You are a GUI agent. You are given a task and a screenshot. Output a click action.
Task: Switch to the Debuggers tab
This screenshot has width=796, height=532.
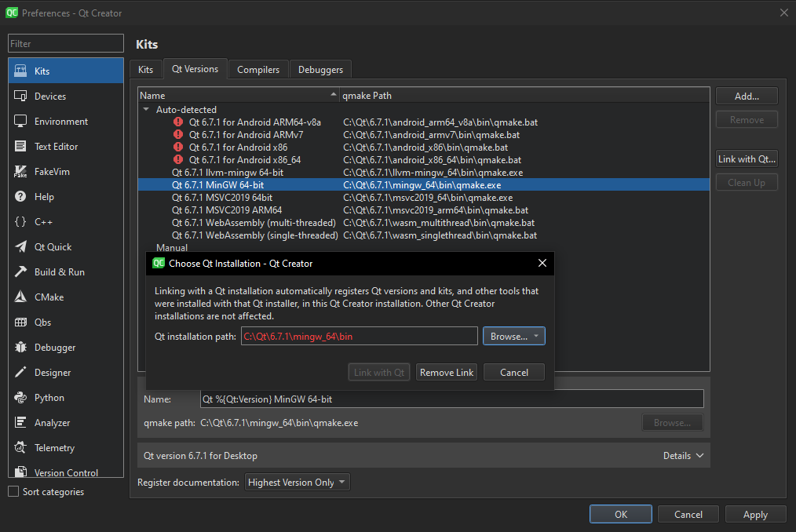(320, 70)
